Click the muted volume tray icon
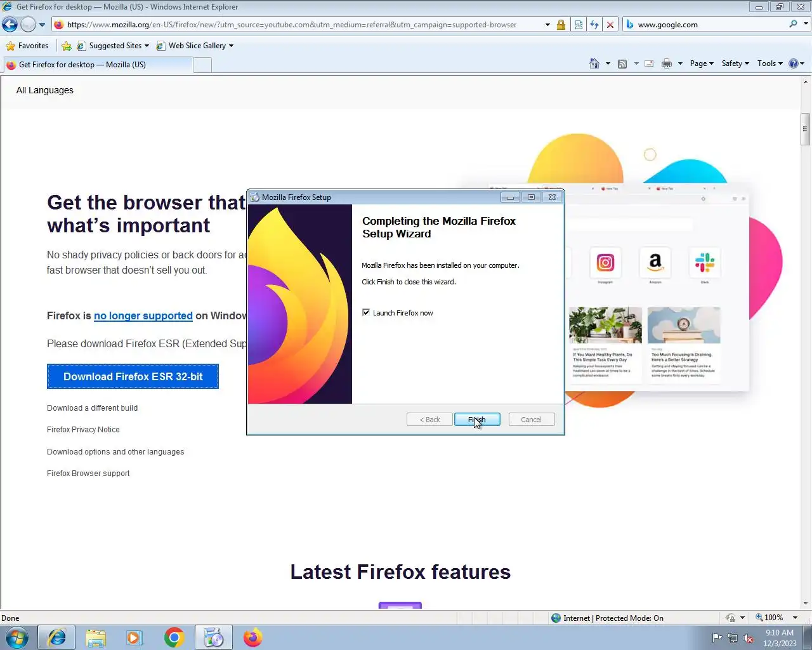The width and height of the screenshot is (812, 650). coord(748,638)
